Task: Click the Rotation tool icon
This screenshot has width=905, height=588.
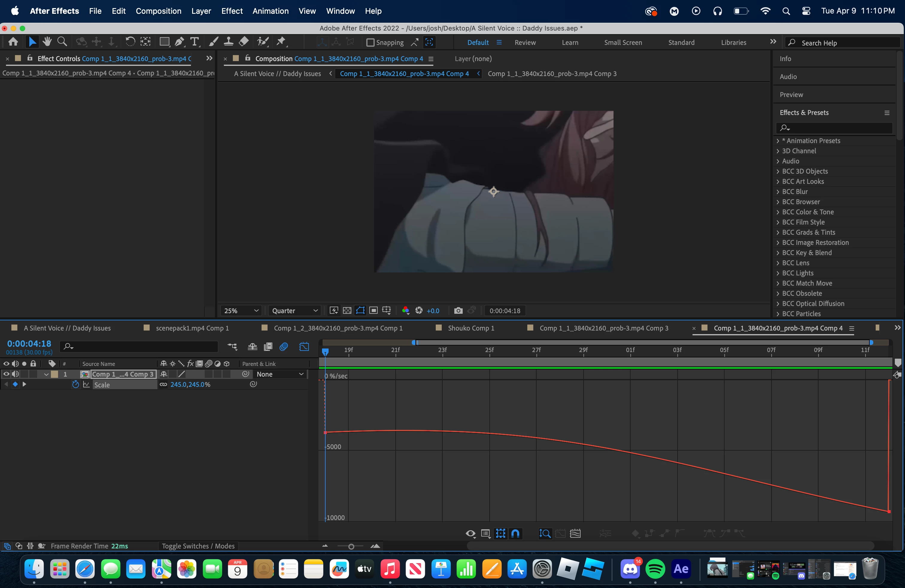Action: (x=130, y=42)
